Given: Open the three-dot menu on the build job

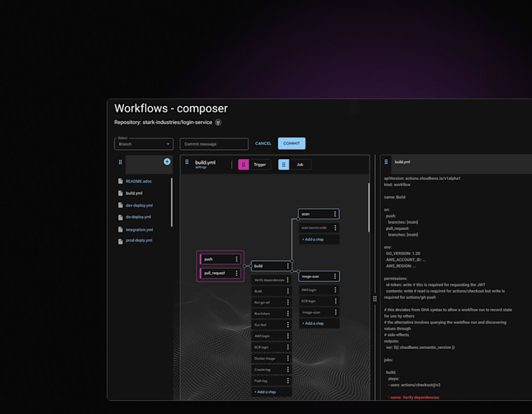Looking at the screenshot, I should tap(288, 266).
